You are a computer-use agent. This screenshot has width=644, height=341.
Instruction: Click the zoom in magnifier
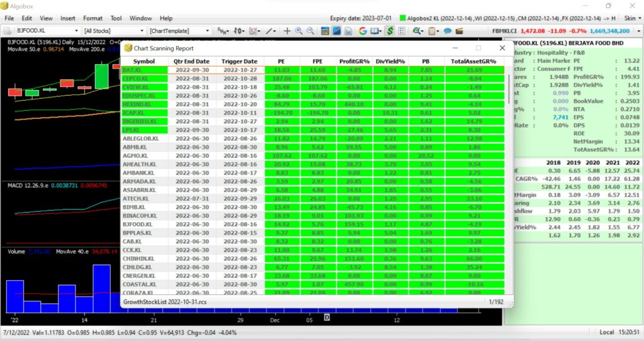pyautogui.click(x=299, y=31)
